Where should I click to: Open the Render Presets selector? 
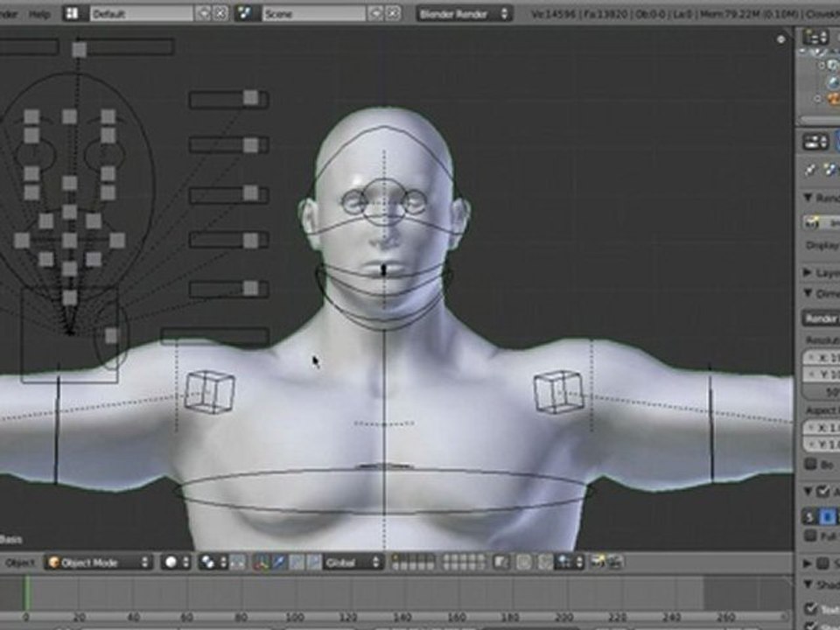point(821,318)
